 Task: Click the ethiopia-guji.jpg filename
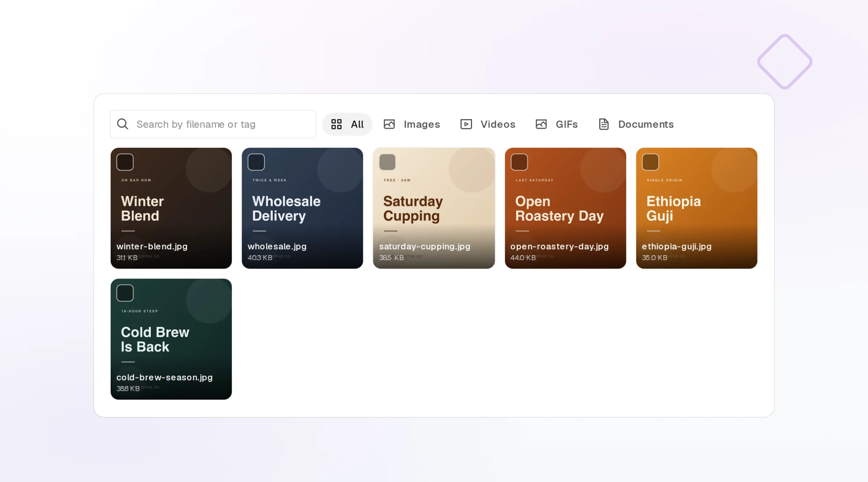coord(677,246)
